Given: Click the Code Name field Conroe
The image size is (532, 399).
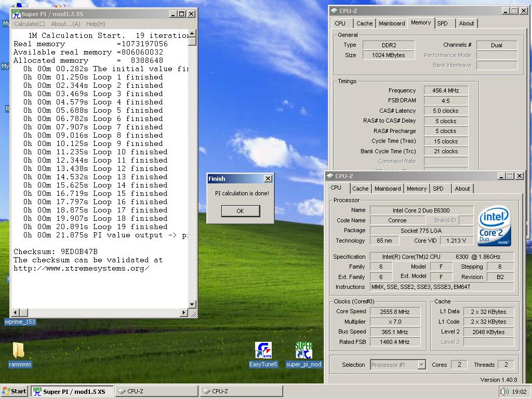Looking at the screenshot, I should tap(397, 220).
